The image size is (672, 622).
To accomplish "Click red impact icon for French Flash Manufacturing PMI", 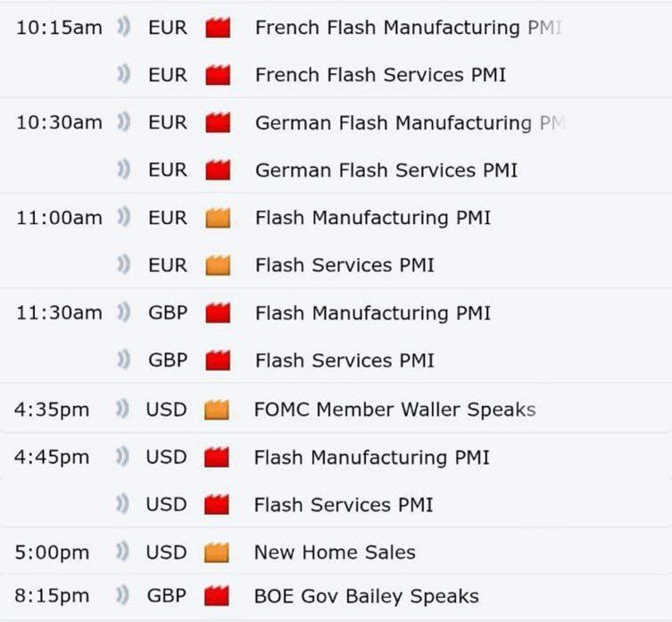I will pos(218,28).
